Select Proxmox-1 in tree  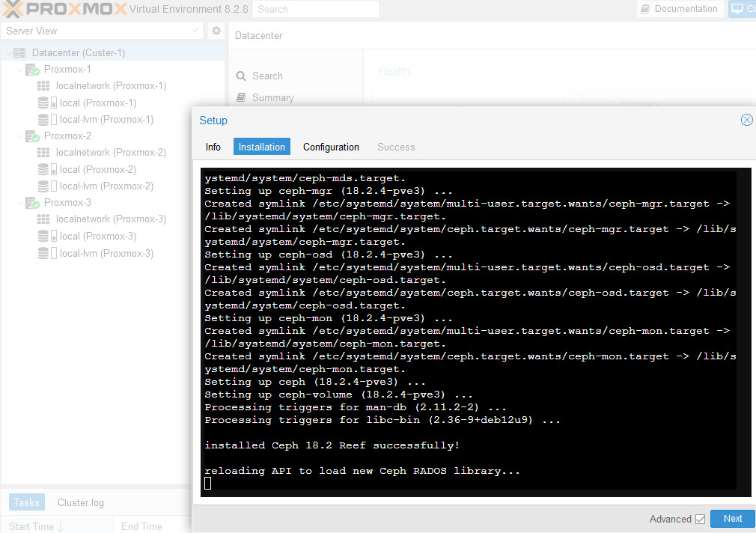pos(67,69)
